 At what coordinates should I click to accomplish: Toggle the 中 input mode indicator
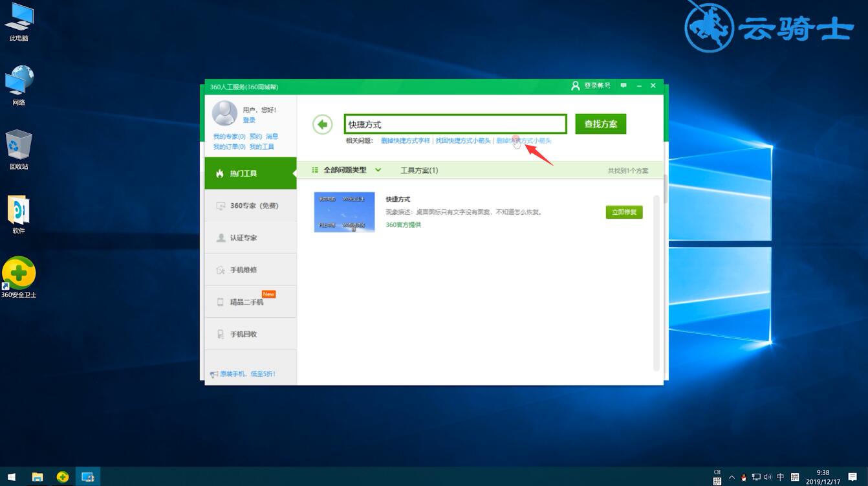780,477
